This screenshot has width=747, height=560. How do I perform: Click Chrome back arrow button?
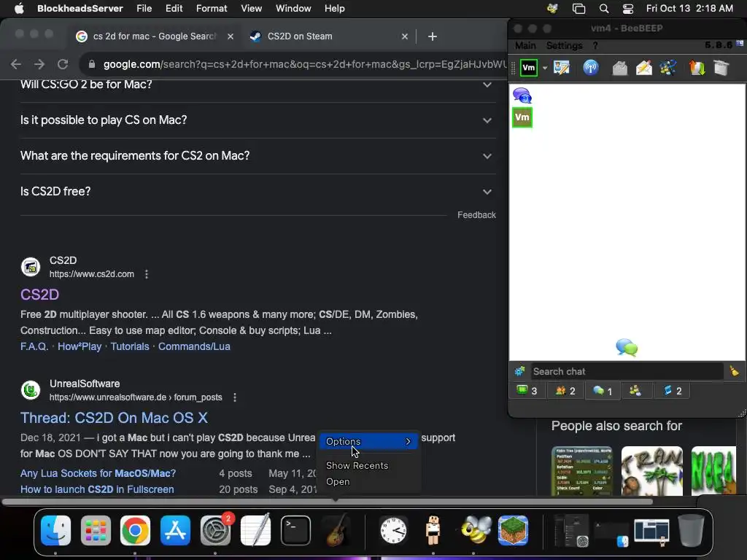click(x=16, y=64)
